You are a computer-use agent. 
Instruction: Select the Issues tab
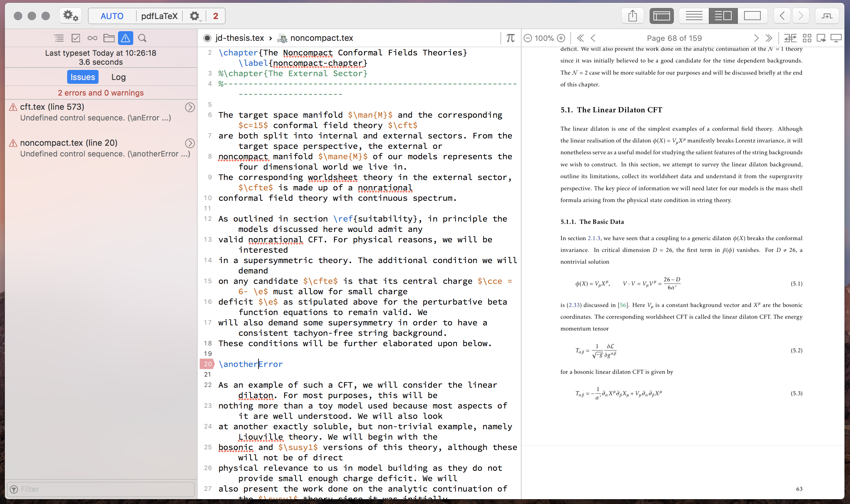[83, 77]
